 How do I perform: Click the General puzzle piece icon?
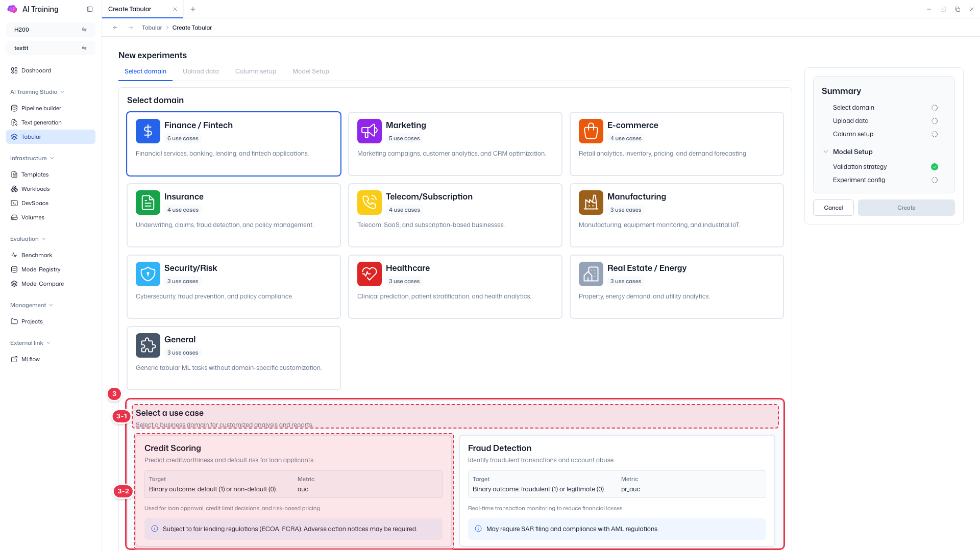tap(148, 345)
